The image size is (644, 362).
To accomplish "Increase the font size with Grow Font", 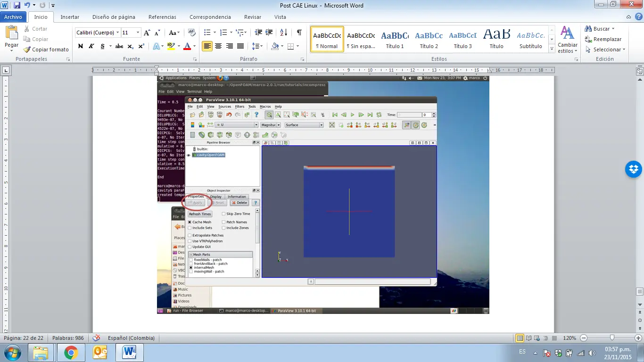I will tap(147, 33).
